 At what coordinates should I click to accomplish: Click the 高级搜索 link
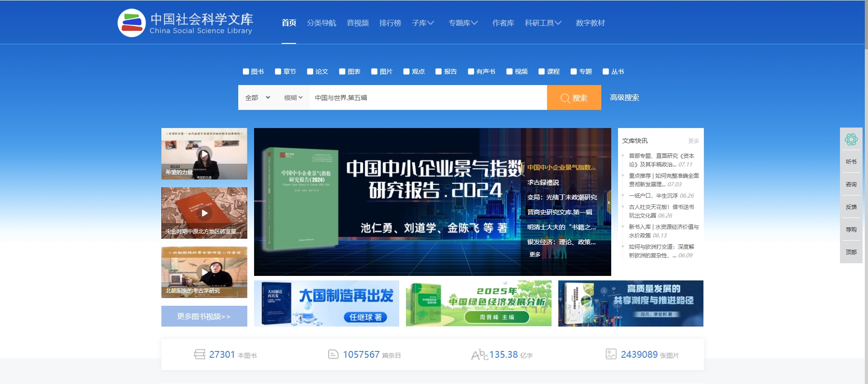click(x=624, y=98)
